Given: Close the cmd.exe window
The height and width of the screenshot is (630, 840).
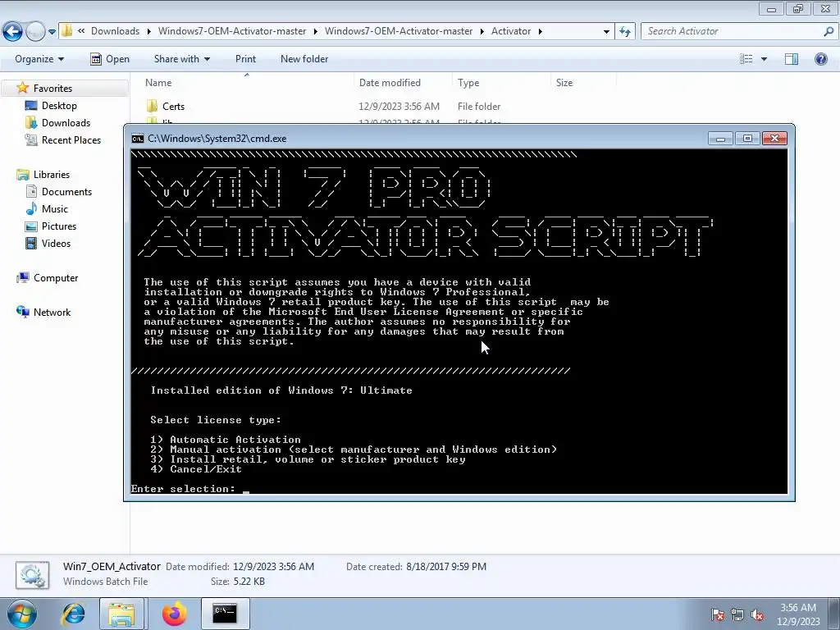Looking at the screenshot, I should (774, 139).
